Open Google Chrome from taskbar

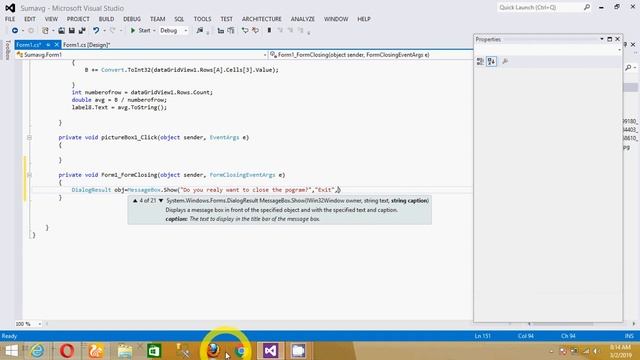point(241,351)
